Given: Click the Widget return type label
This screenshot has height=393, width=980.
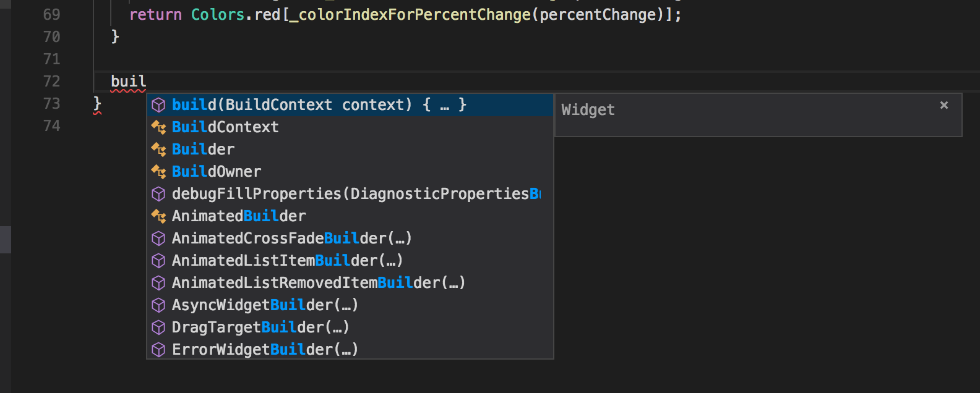Looking at the screenshot, I should [587, 109].
